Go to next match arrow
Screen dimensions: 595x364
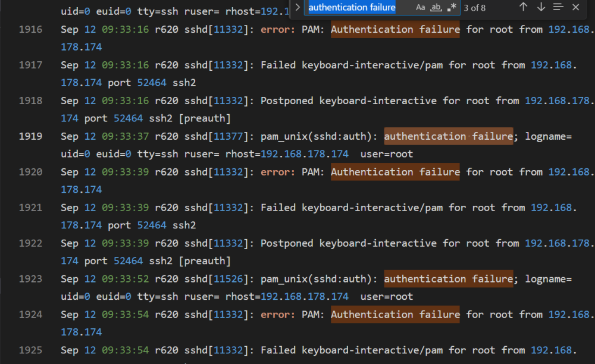tap(541, 7)
